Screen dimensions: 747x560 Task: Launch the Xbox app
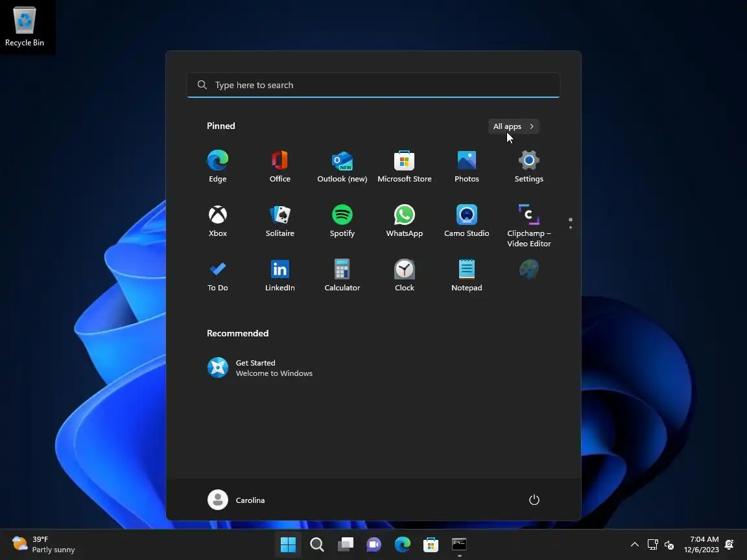(x=218, y=220)
